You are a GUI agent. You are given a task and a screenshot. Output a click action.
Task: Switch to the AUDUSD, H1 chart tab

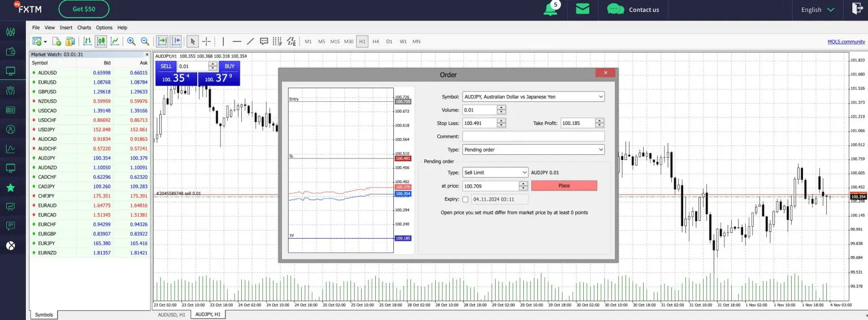[171, 314]
